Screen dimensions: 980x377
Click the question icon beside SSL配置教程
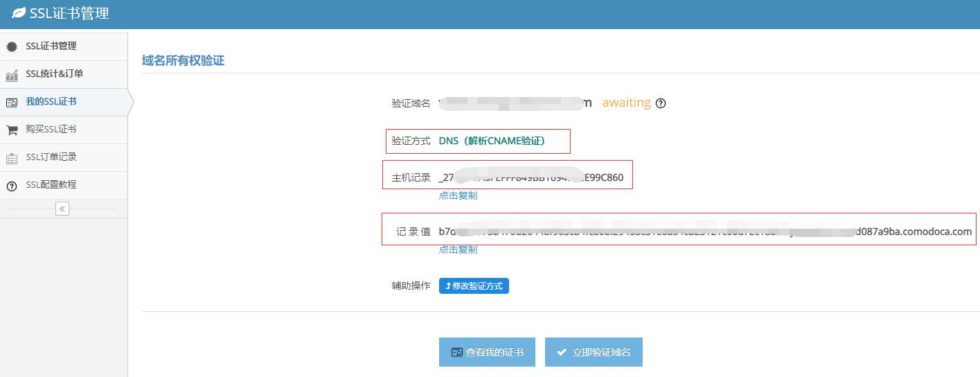pos(11,186)
